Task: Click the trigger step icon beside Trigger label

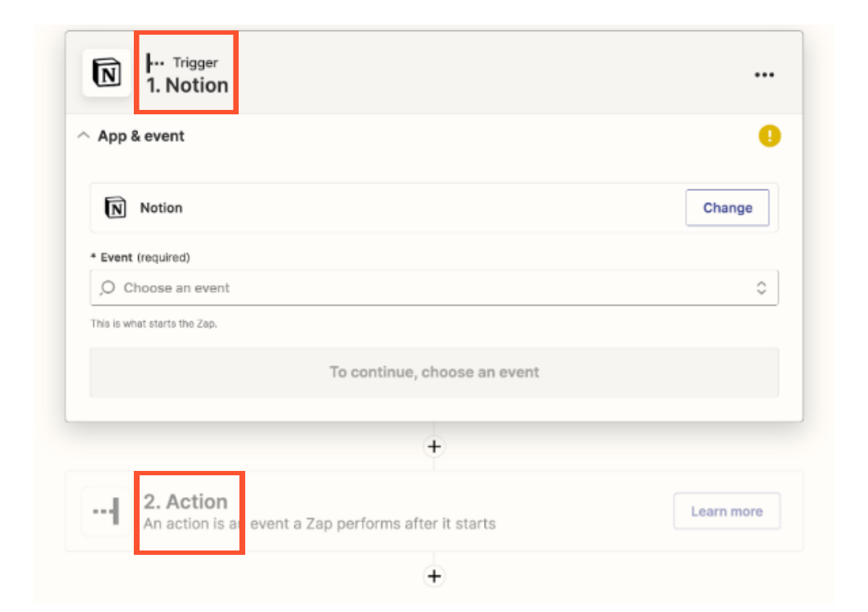Action: pyautogui.click(x=156, y=63)
